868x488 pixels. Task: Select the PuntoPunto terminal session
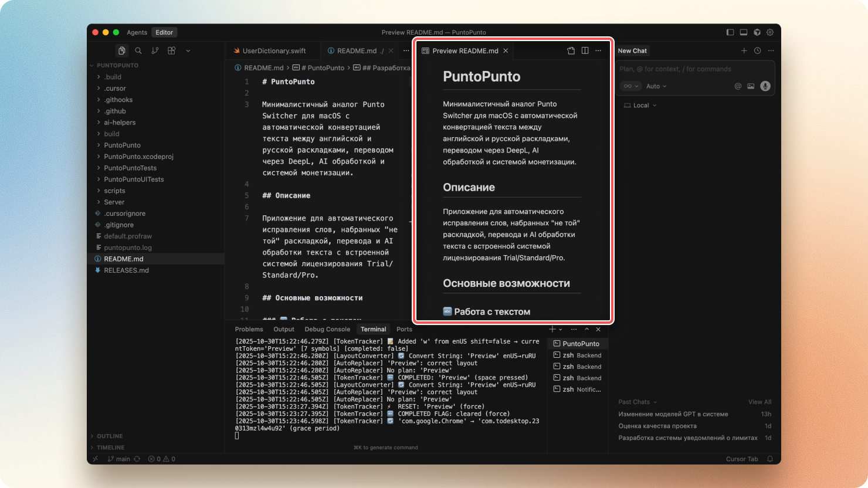[x=578, y=344]
